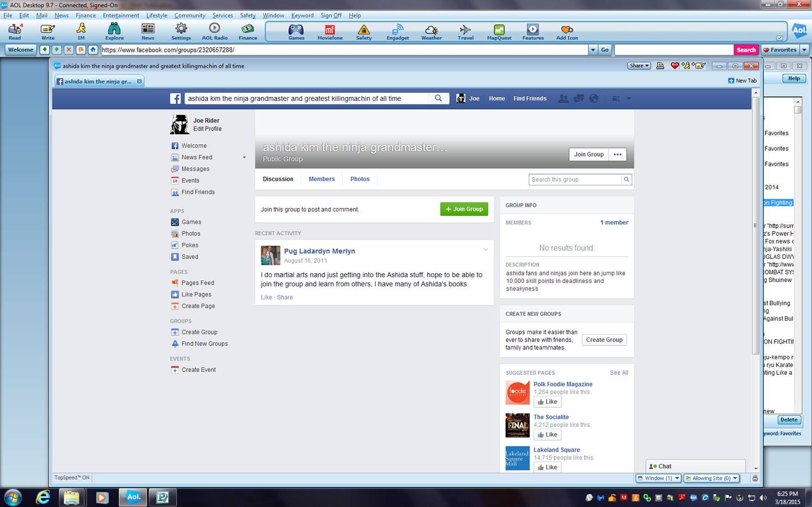
Task: Open the address bar history dropdown
Action: tap(593, 50)
